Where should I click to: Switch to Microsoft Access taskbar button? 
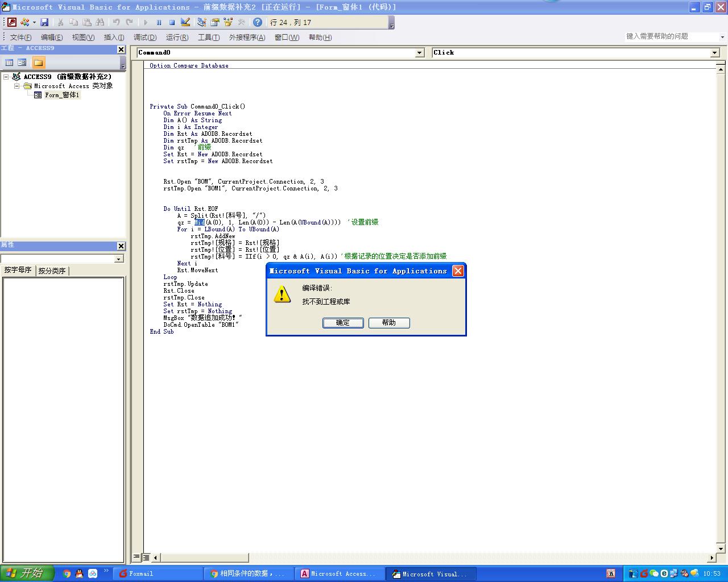coord(340,574)
